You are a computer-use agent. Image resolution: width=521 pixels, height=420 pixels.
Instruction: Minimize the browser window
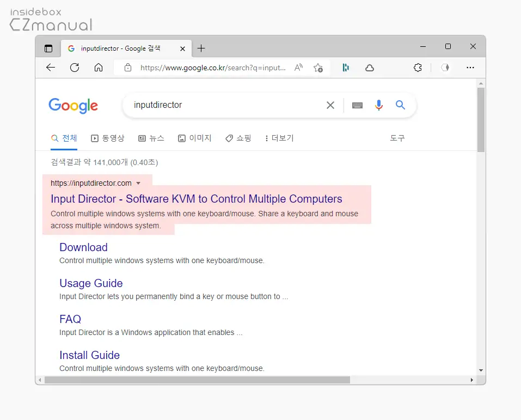tap(423, 46)
